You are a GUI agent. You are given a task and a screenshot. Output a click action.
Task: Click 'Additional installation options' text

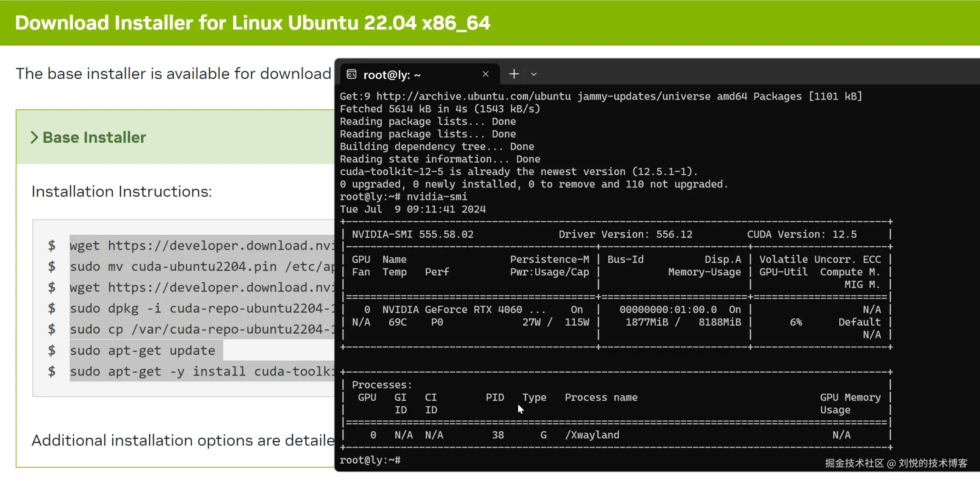point(183,440)
